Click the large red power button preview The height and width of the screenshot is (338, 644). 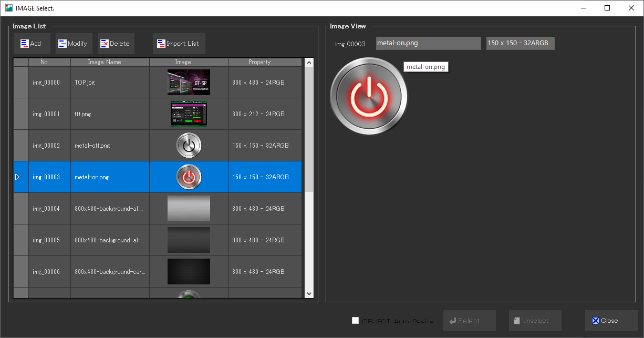(x=369, y=97)
